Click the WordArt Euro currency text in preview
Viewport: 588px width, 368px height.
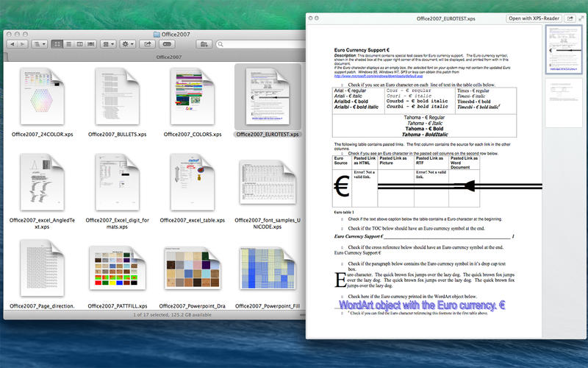[422, 305]
